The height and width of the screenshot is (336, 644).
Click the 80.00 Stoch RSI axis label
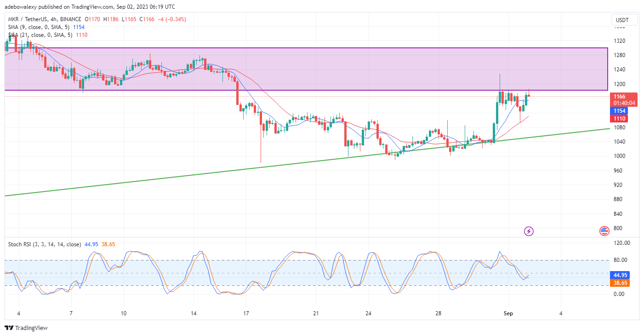[x=620, y=260]
